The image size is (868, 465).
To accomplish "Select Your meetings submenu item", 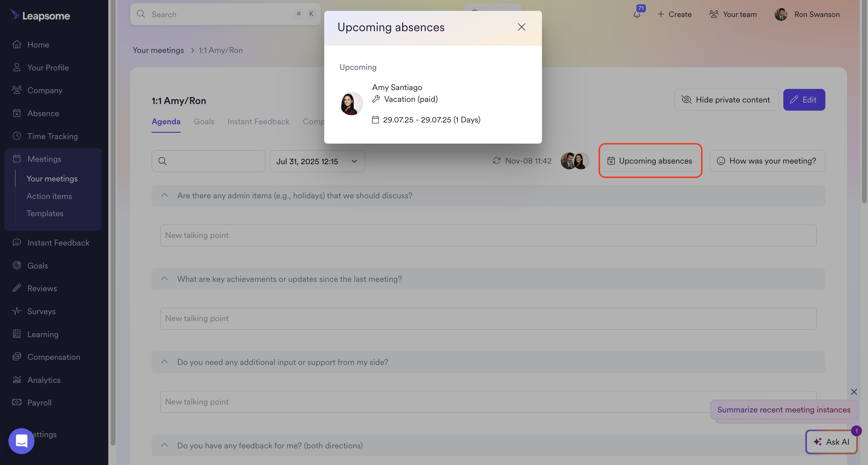I will coord(52,179).
